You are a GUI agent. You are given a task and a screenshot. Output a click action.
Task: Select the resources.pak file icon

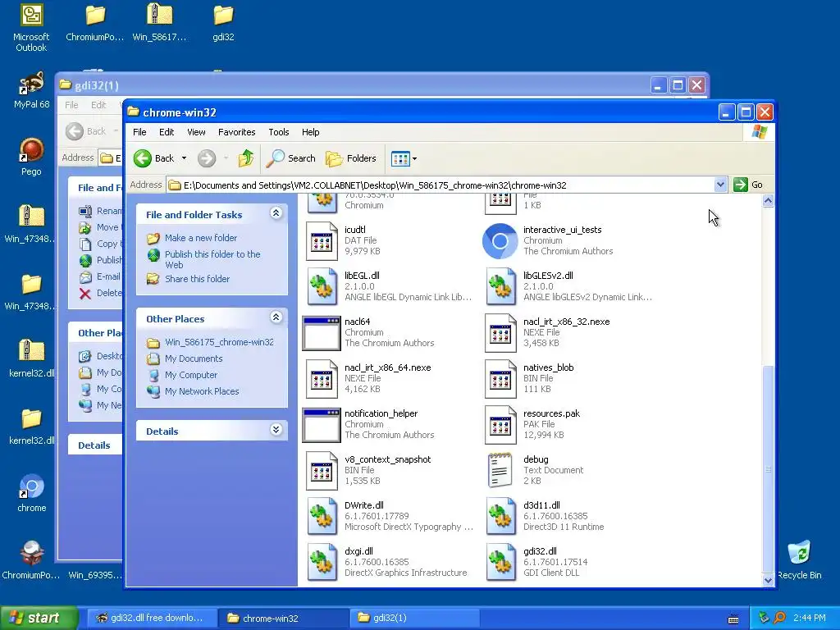tap(500, 426)
